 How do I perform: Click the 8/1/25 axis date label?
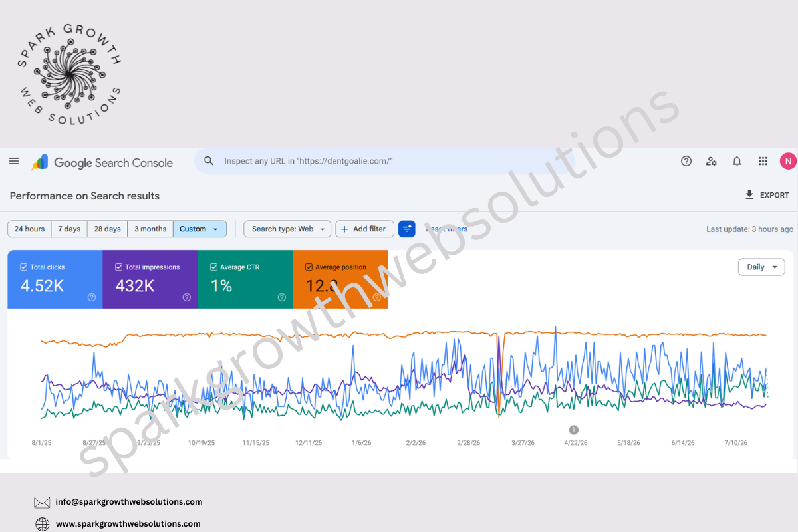point(41,443)
